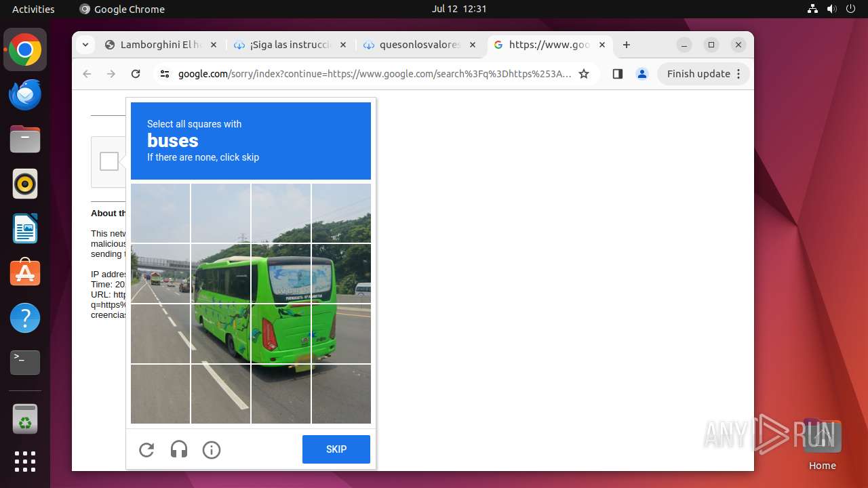Open LibreOffice Writer from dock

[x=25, y=228]
